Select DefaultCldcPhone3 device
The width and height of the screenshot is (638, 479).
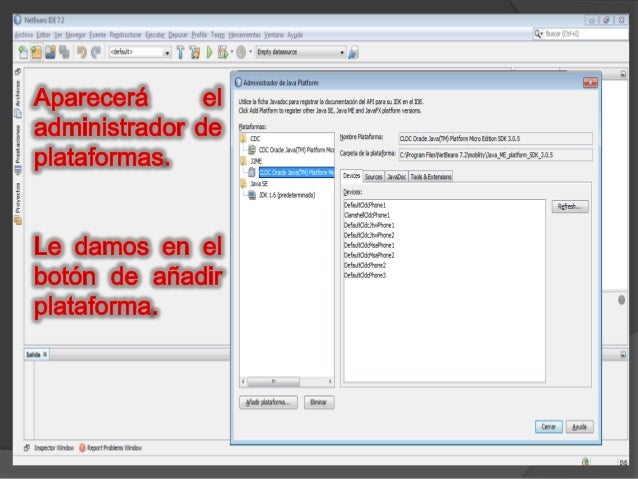coord(365,275)
